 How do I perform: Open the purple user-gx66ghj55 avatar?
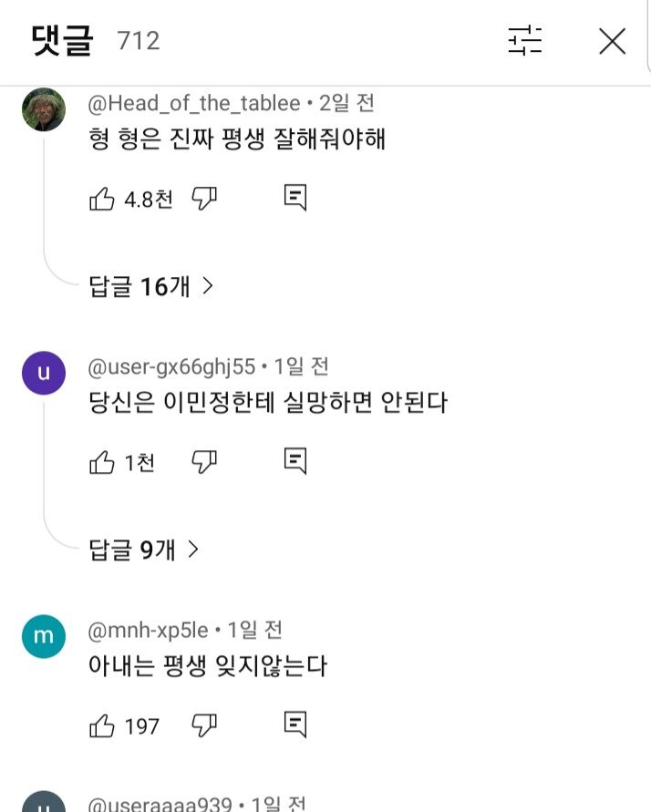(x=44, y=373)
